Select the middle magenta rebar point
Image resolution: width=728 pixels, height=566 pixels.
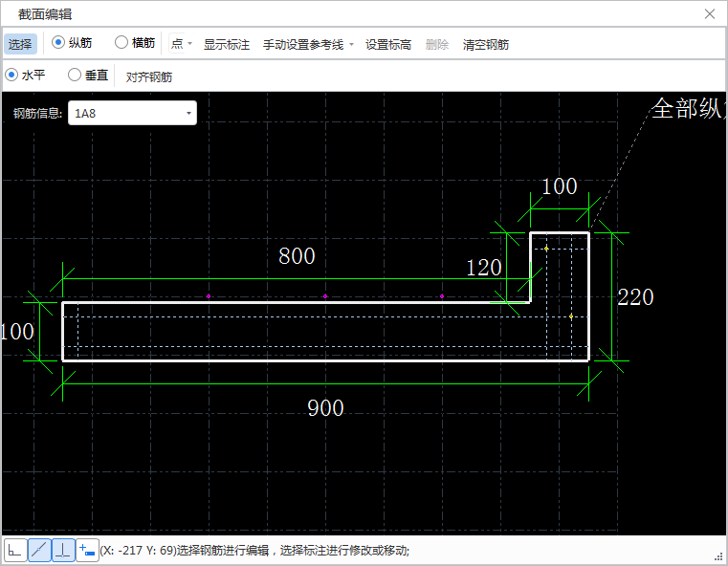[x=325, y=296]
